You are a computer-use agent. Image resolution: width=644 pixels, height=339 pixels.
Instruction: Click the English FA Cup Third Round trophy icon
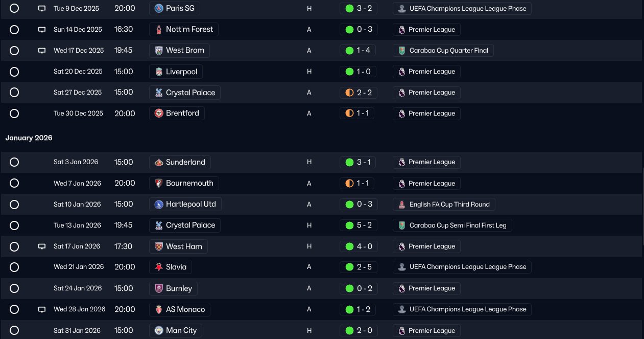pos(402,205)
